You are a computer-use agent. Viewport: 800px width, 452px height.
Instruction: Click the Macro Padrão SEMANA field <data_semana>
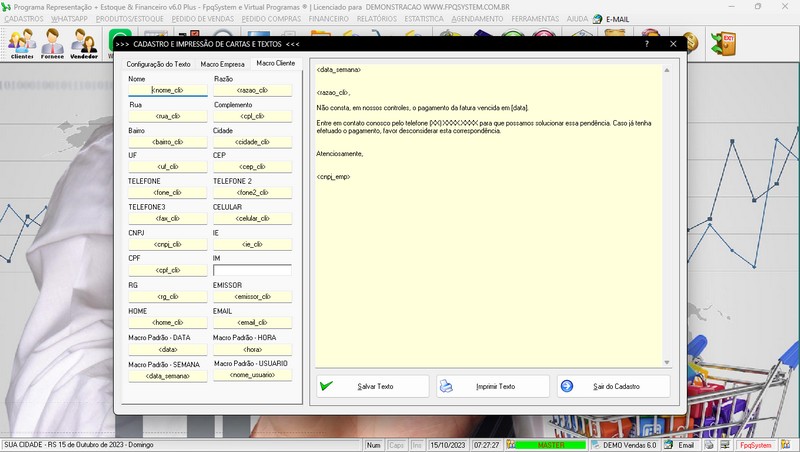tap(168, 376)
